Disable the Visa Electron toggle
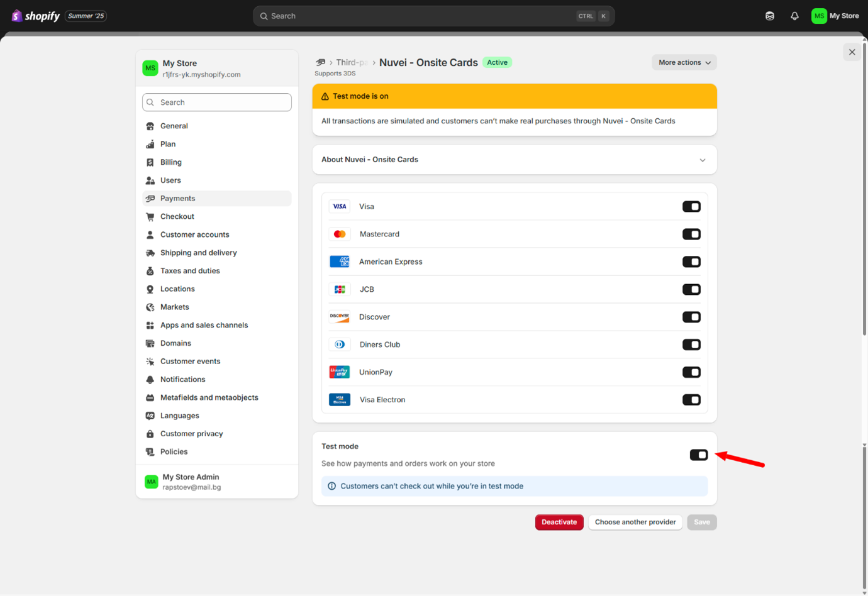The width and height of the screenshot is (868, 596). 691,400
